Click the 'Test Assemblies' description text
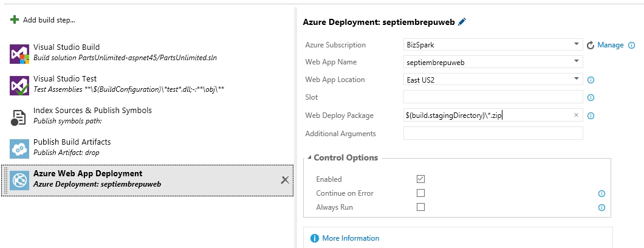This screenshot has height=248, width=644. (129, 89)
